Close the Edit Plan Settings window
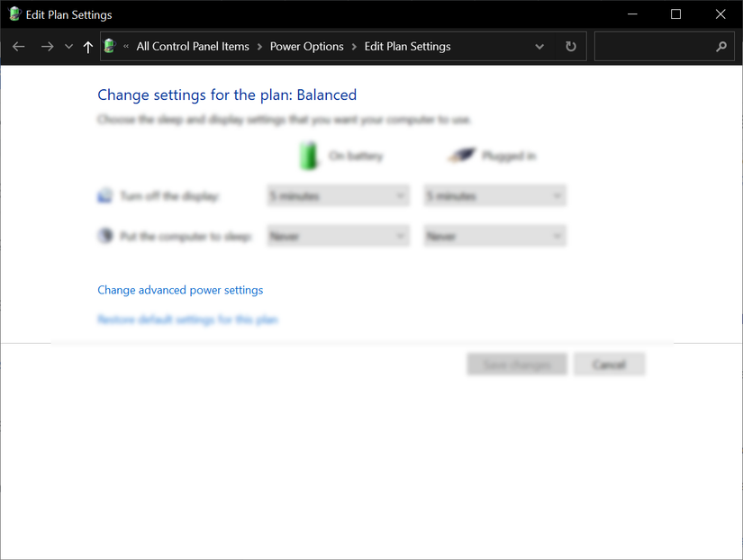 pyautogui.click(x=720, y=14)
